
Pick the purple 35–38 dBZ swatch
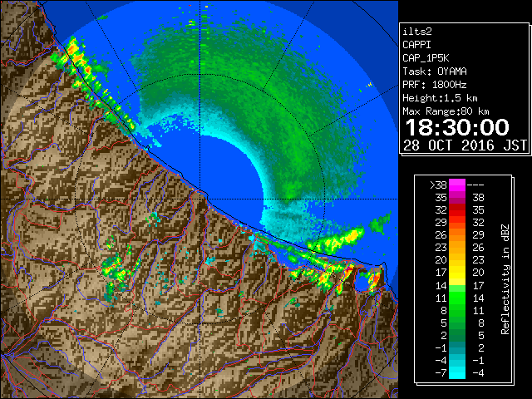click(457, 198)
